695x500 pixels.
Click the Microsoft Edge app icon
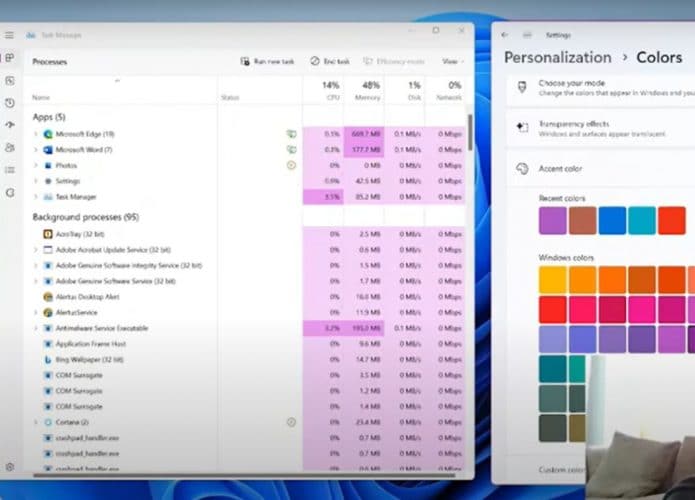(x=48, y=134)
